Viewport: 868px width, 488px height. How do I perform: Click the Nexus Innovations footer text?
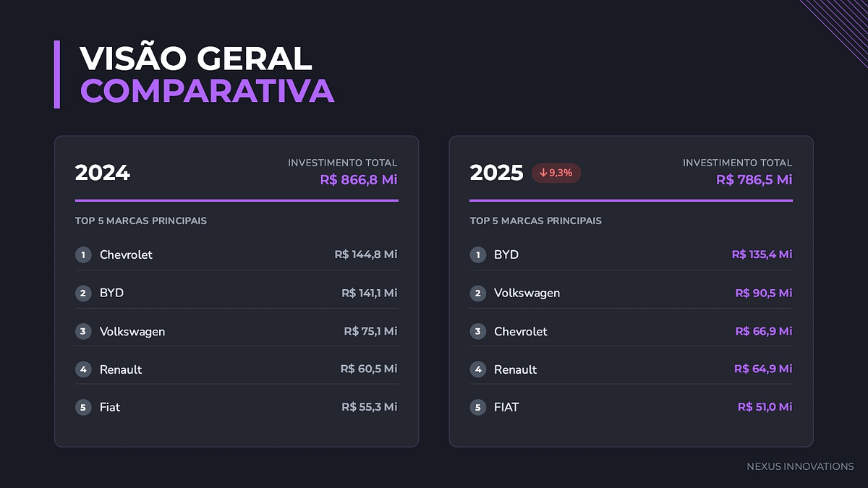tap(800, 466)
